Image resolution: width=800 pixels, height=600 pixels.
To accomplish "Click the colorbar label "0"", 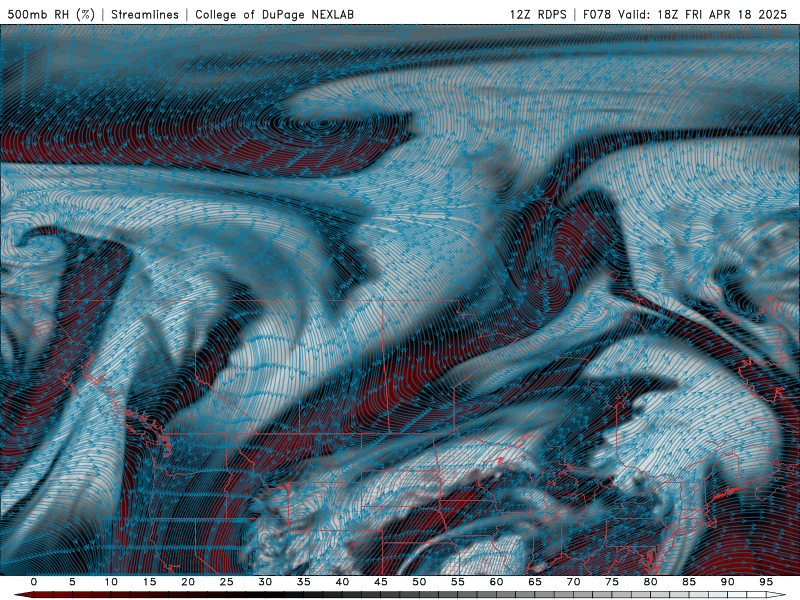I will pos(34,582).
